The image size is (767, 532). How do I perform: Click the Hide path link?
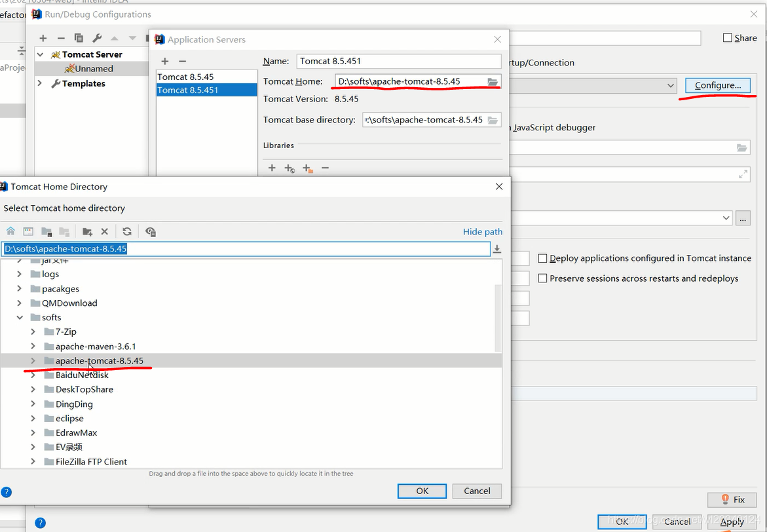click(x=482, y=231)
